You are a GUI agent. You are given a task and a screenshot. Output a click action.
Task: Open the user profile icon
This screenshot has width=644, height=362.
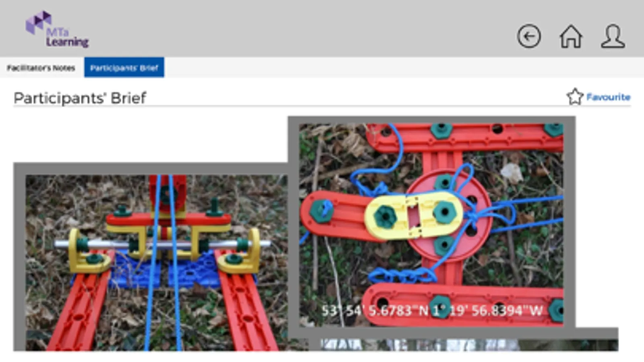613,37
